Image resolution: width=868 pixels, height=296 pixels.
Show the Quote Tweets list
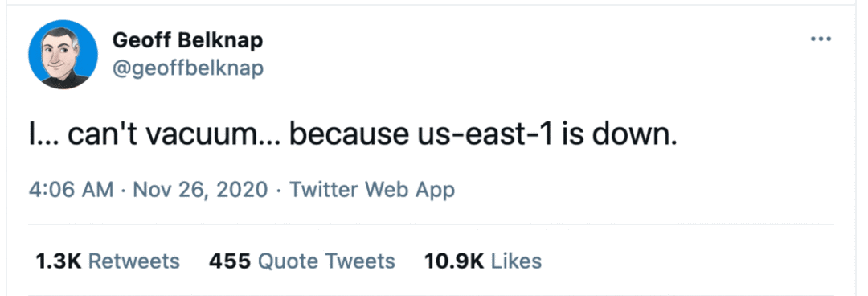[x=326, y=261]
